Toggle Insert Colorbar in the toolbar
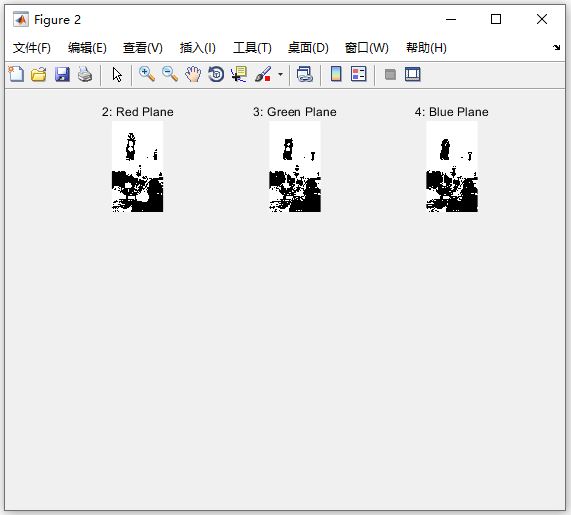571x515 pixels. pos(336,74)
